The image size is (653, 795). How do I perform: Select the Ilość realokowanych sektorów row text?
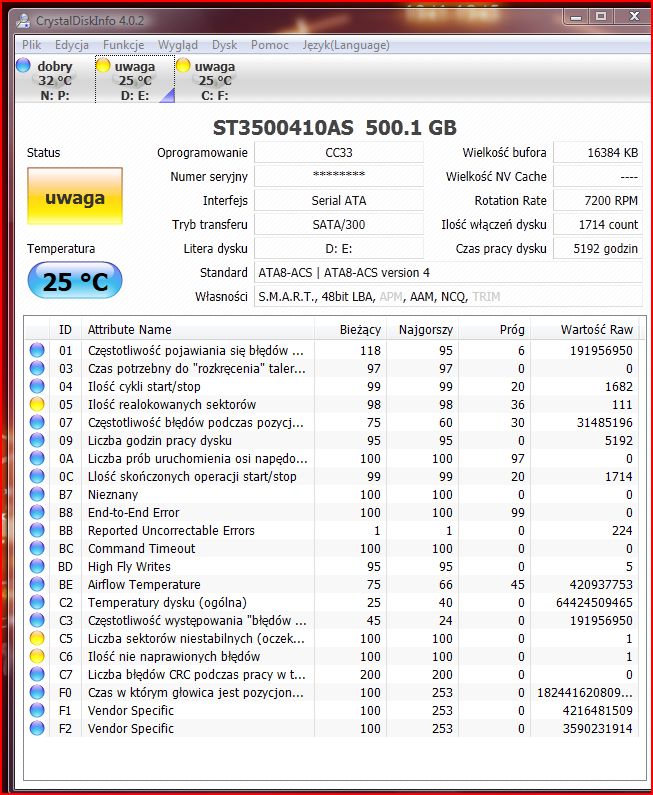172,405
